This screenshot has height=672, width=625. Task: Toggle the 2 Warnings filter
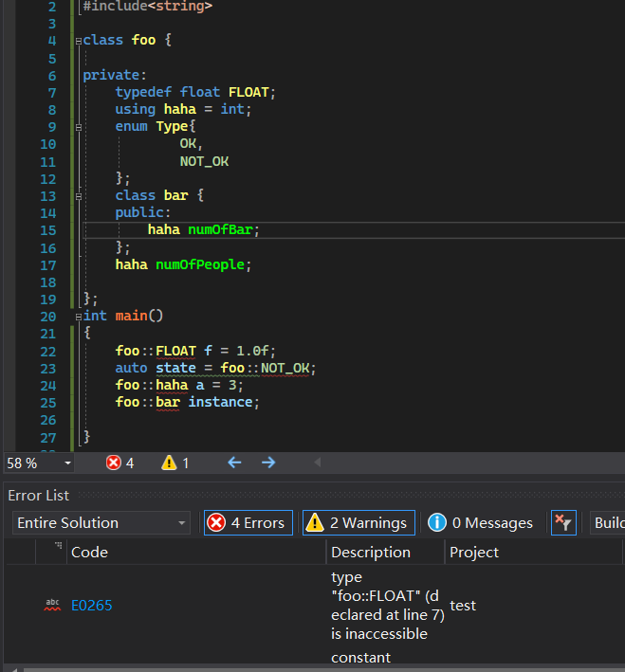(356, 522)
